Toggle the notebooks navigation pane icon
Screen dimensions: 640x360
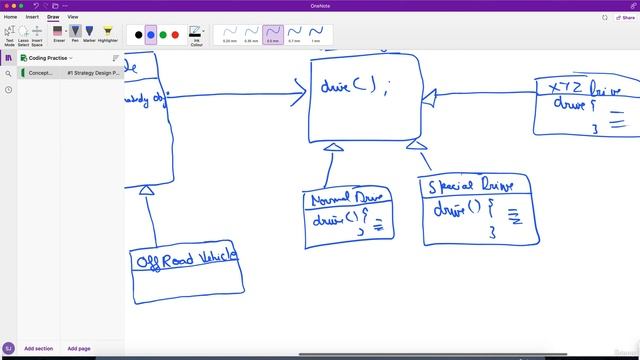tap(8, 58)
